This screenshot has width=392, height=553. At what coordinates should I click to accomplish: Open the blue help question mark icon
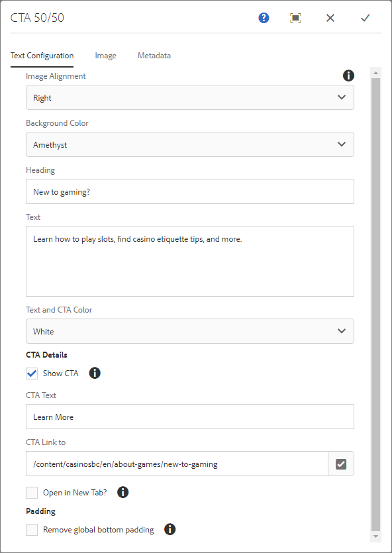pos(264,18)
